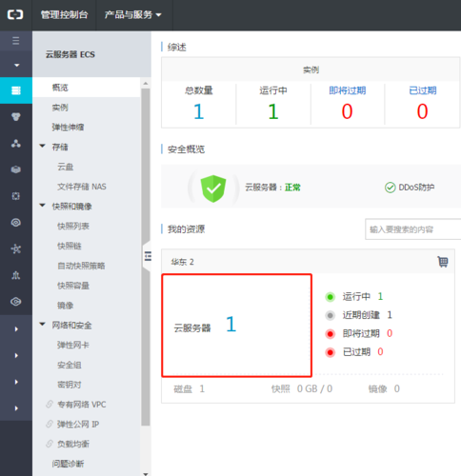The image size is (461, 476).
Task: Click the 运行中 count 1 in summary
Action: (273, 111)
